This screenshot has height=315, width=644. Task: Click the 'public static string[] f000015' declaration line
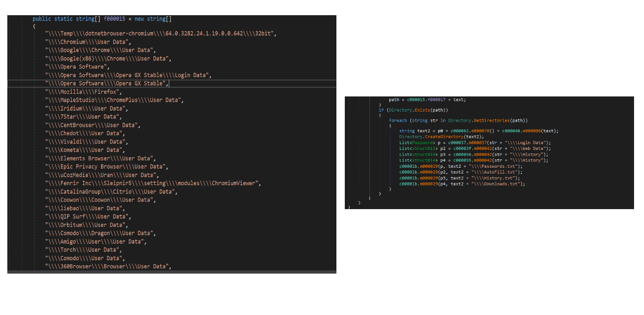pos(102,19)
